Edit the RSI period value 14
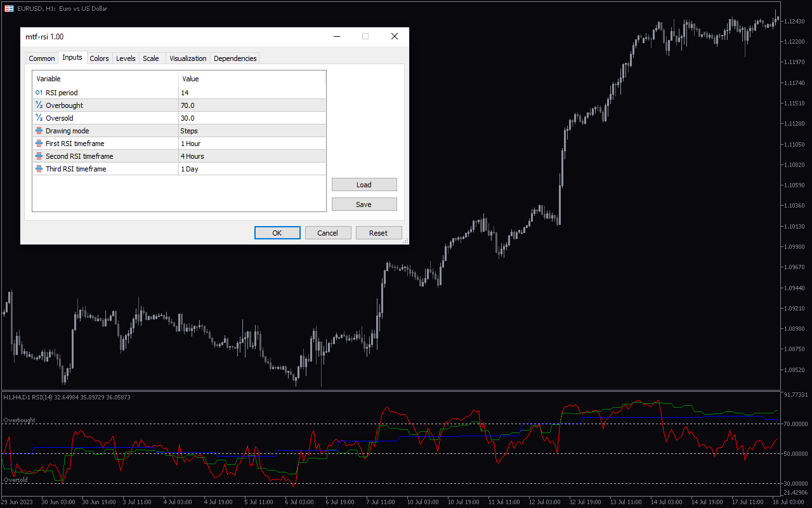Viewport: 812px width, 508px height. click(x=252, y=93)
